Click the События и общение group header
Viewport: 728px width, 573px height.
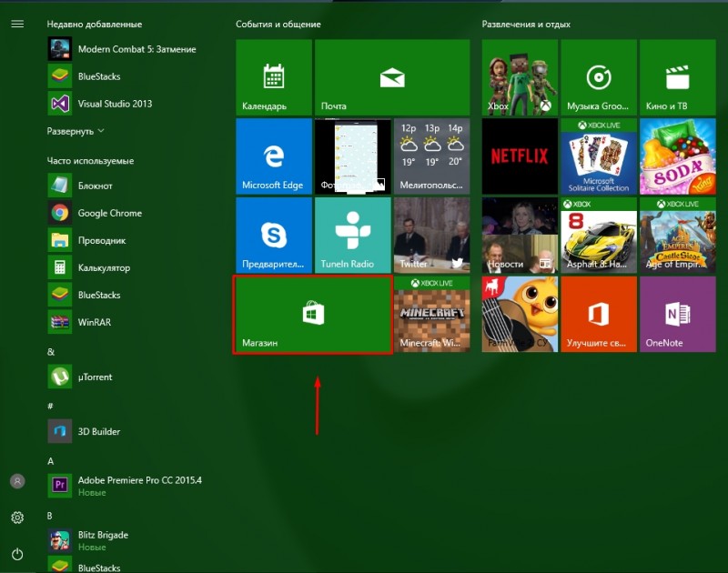click(x=278, y=25)
